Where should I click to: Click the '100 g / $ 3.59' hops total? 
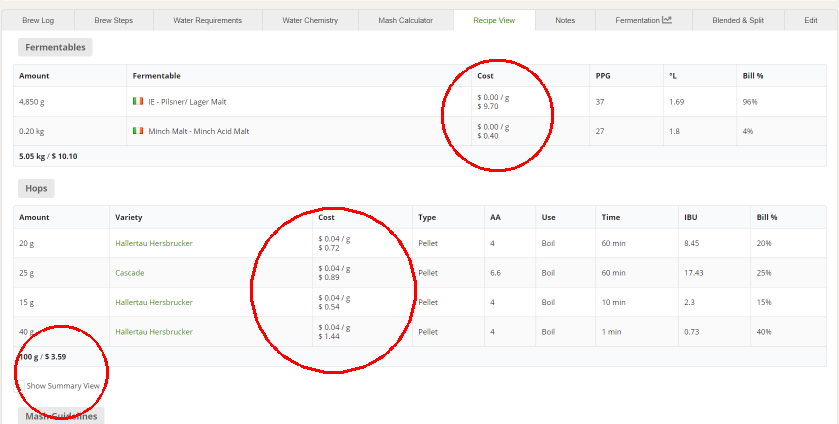pyautogui.click(x=43, y=357)
